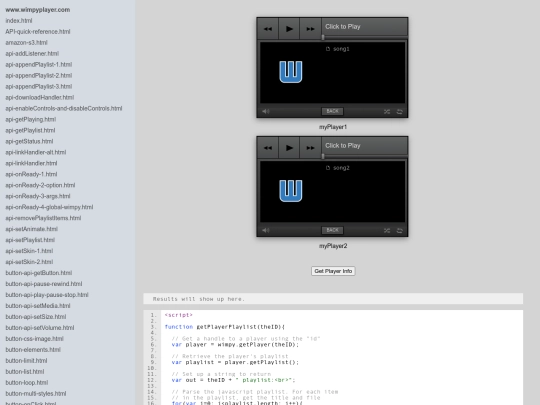Open button-api-setMedia.html link

point(38,306)
